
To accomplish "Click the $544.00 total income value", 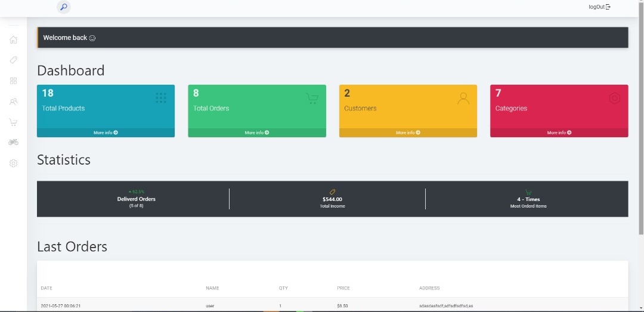I will tap(332, 199).
